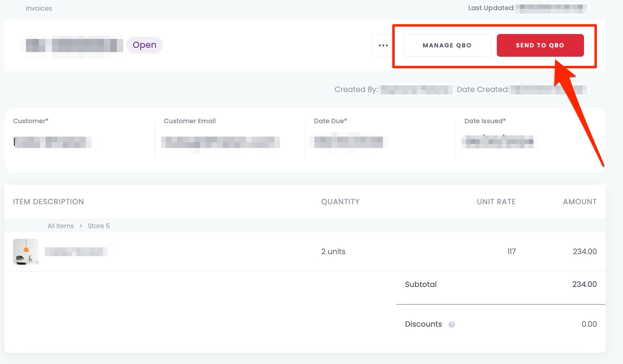Click the Date Issued field value
Screen dimensions: 623x364
coord(499,142)
